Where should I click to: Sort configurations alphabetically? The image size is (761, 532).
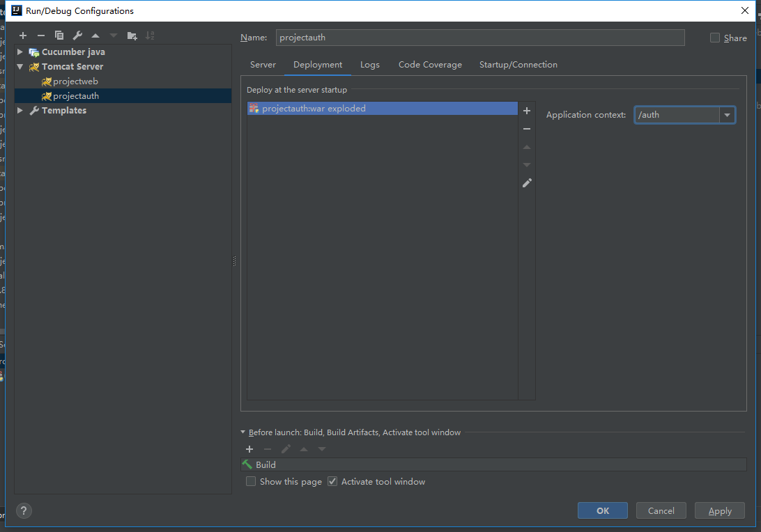[150, 36]
